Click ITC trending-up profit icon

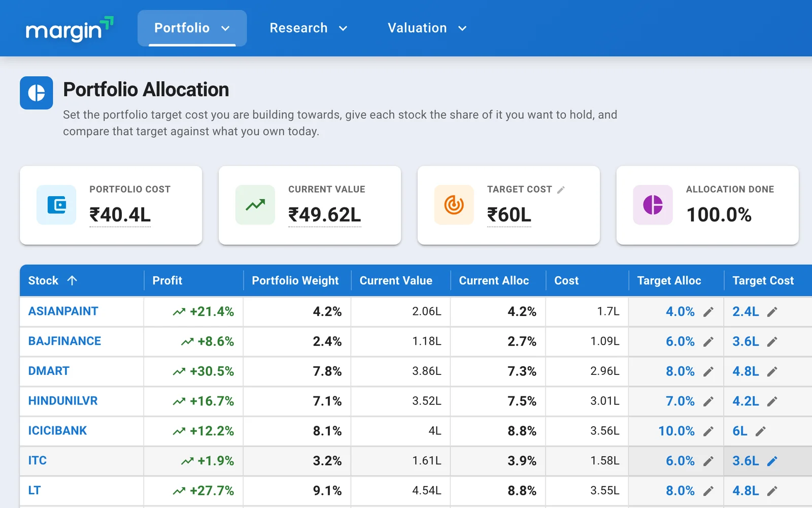click(x=187, y=461)
